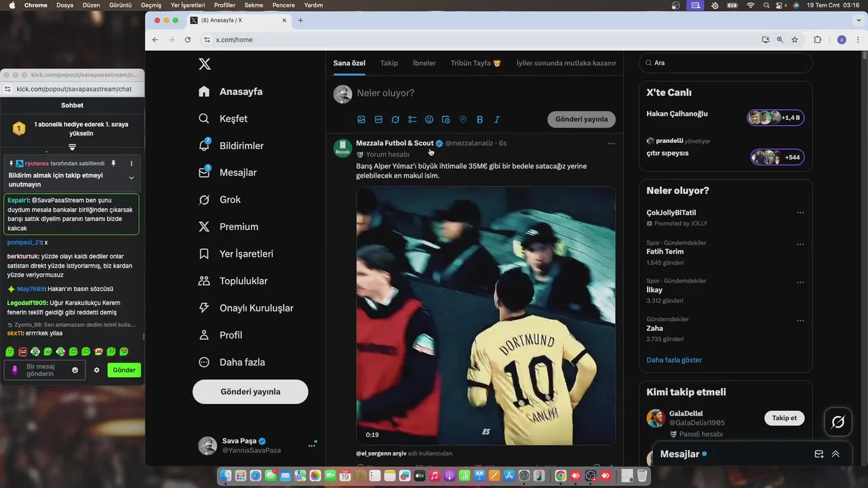
Task: Open new Chrome tab with plus
Action: pyautogui.click(x=300, y=20)
